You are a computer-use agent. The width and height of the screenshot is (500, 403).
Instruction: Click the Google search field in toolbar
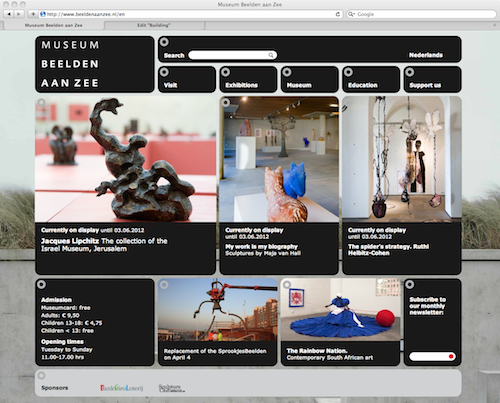coord(421,14)
